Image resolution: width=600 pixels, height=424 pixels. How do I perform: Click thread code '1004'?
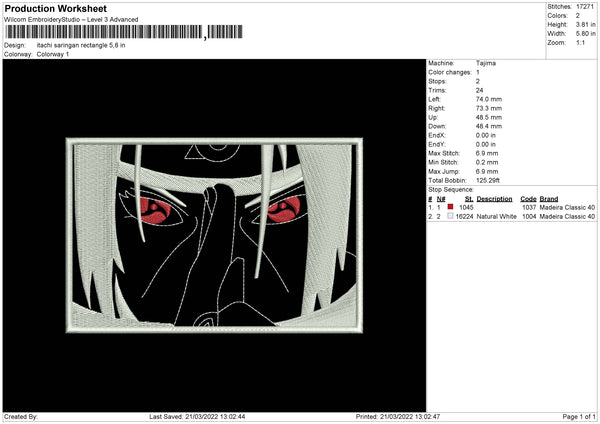[x=529, y=217]
